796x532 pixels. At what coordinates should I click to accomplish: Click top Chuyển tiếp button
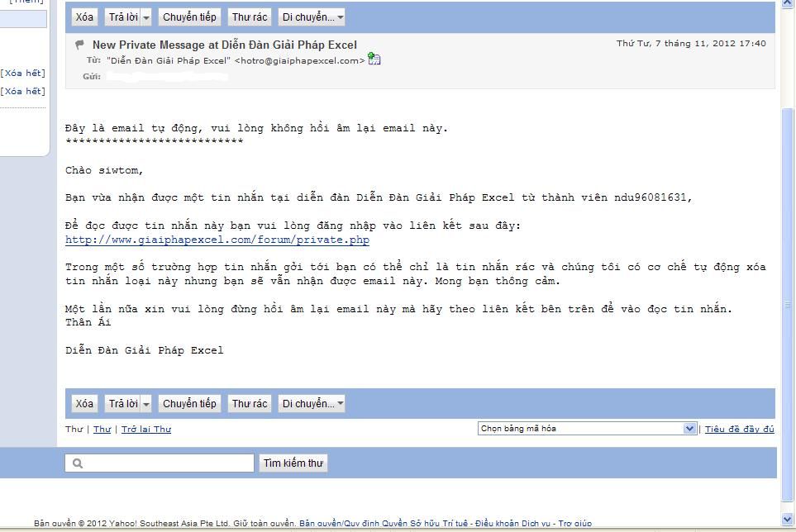click(189, 17)
